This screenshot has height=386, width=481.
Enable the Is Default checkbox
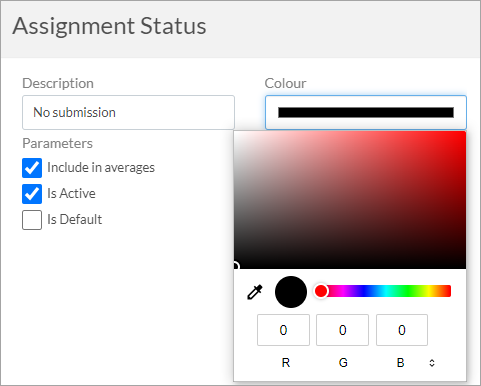click(x=32, y=220)
